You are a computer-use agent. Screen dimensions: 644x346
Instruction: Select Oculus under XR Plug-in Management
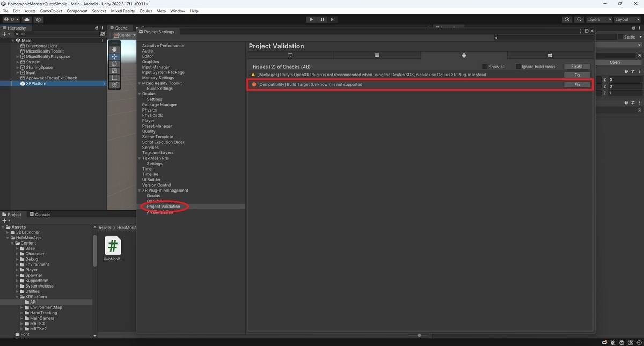(153, 196)
